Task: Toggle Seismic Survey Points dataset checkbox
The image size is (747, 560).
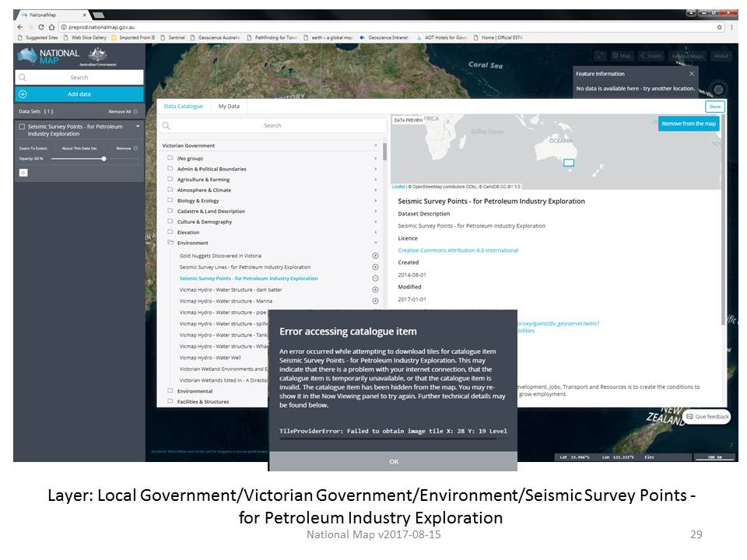Action: [22, 127]
